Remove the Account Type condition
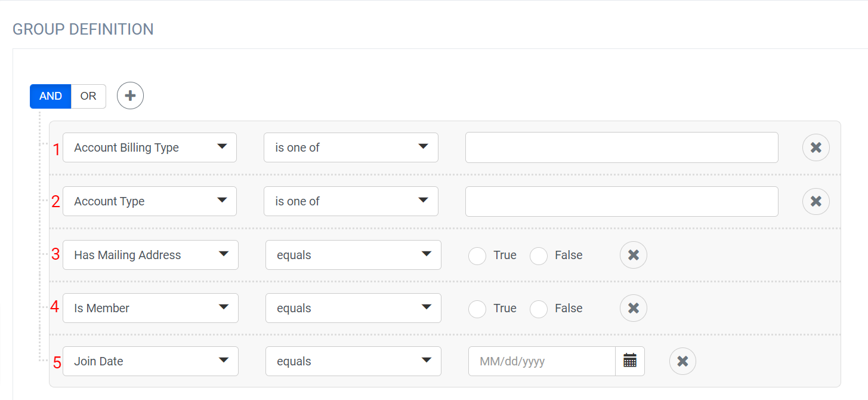868x400 pixels. 816,201
